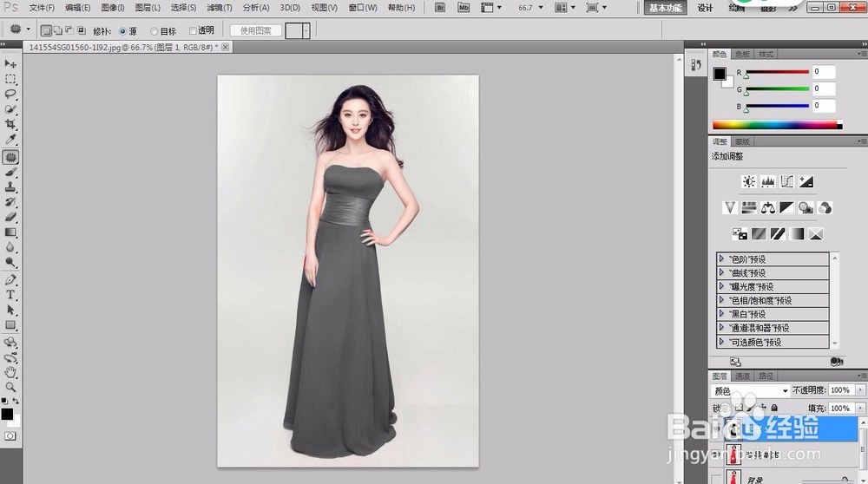Image resolution: width=868 pixels, height=484 pixels.
Task: Select the Eraser tool
Action: (x=10, y=218)
